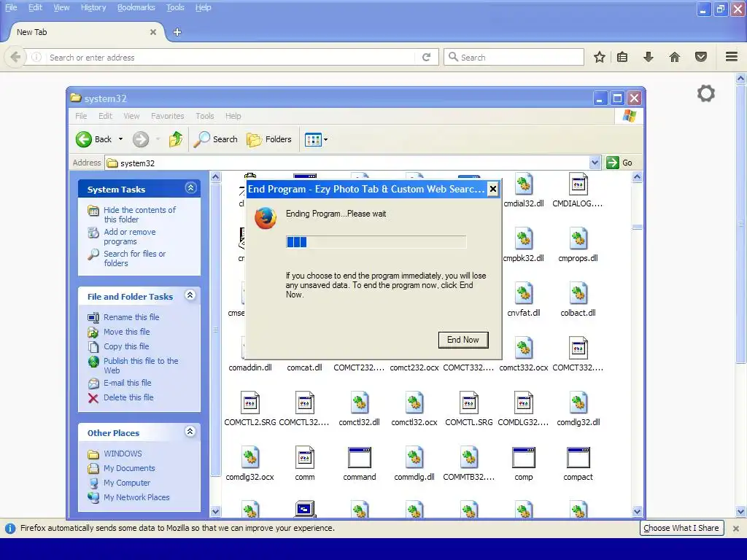Click the Pocket icon in toolbar

701,57
